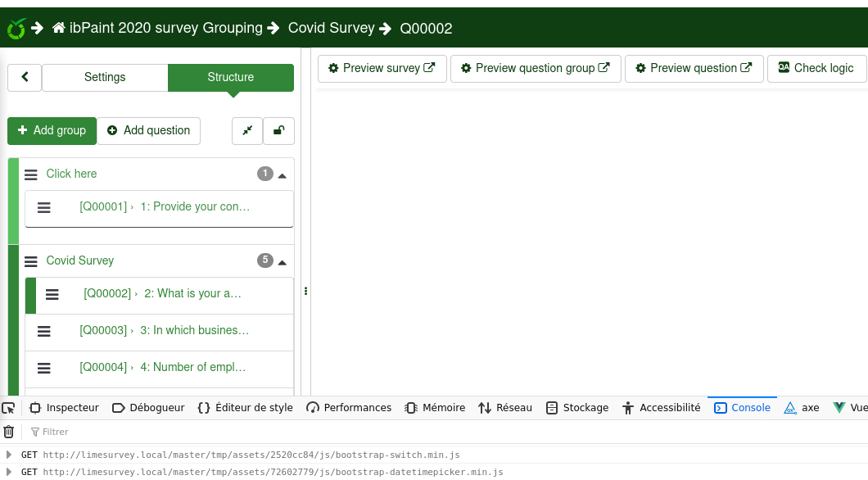
Task: Collapse the Click here group caret
Action: coord(283,175)
